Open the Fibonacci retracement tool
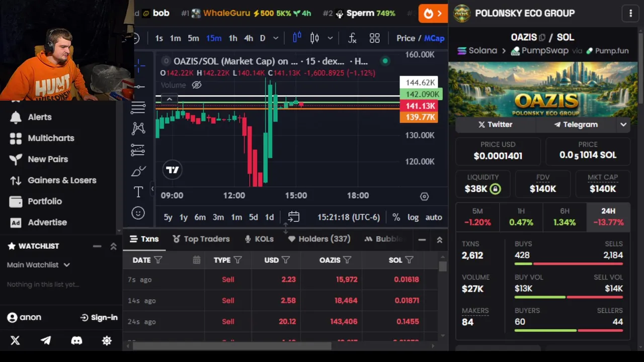This screenshot has width=644, height=362. (138, 107)
